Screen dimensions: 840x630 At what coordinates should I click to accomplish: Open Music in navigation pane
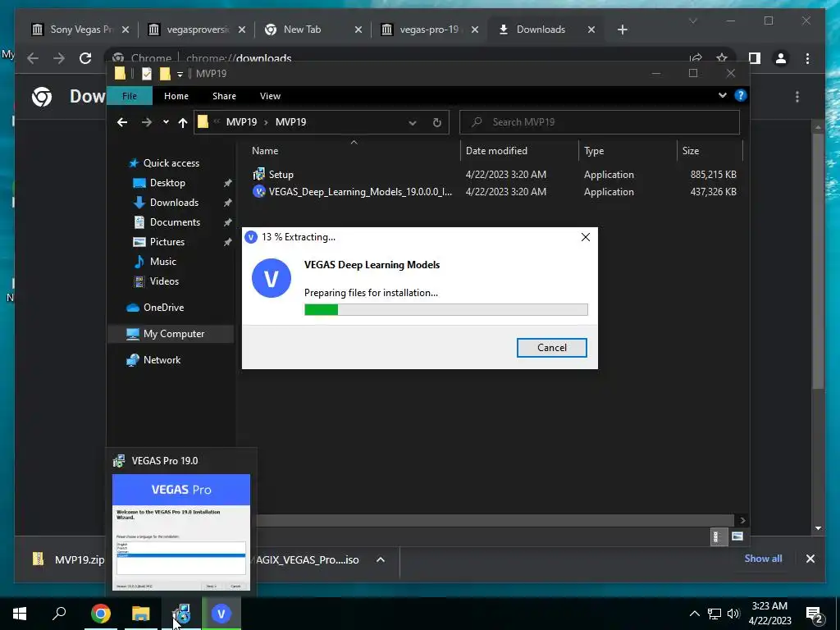coord(163,262)
